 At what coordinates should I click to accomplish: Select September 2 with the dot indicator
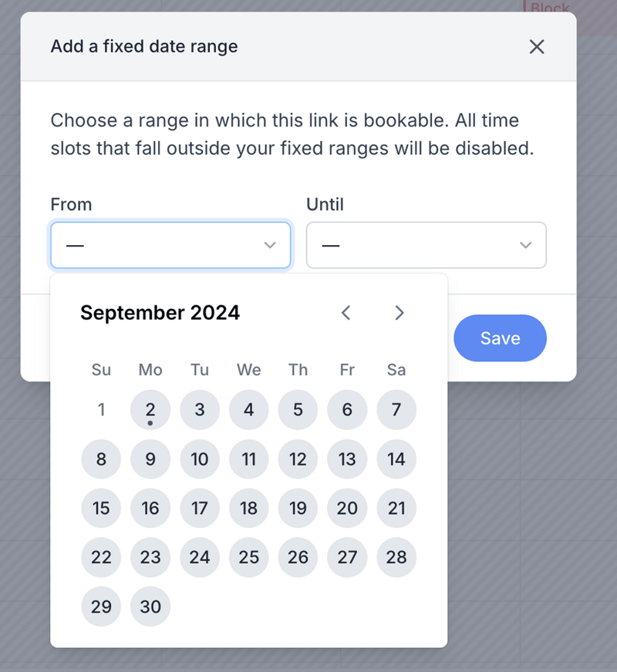tap(150, 409)
